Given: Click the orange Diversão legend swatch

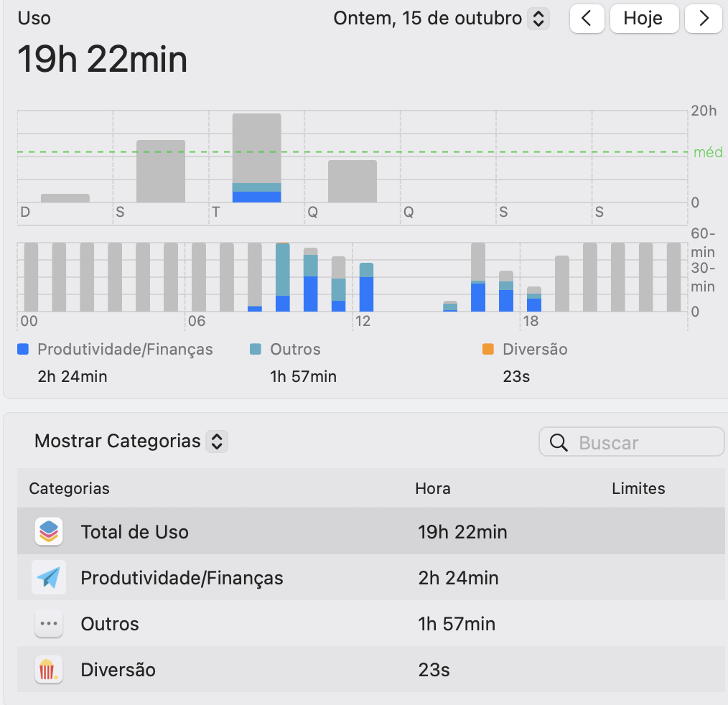Looking at the screenshot, I should coord(488,350).
